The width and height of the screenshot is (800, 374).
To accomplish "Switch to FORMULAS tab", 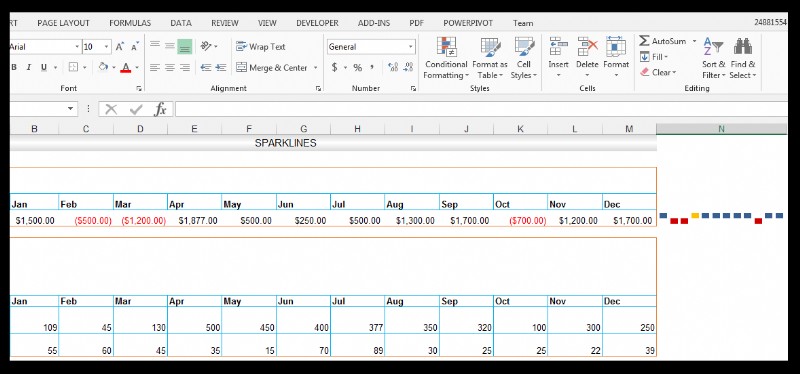I will click(x=130, y=23).
